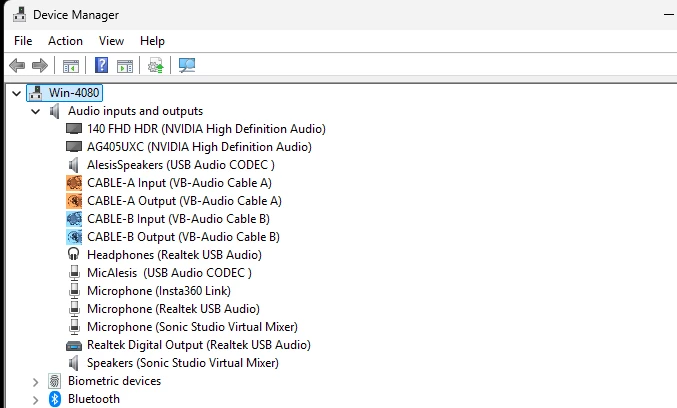This screenshot has width=677, height=408.
Task: Select Microphone (Insta360 Link) entry
Action: (159, 291)
